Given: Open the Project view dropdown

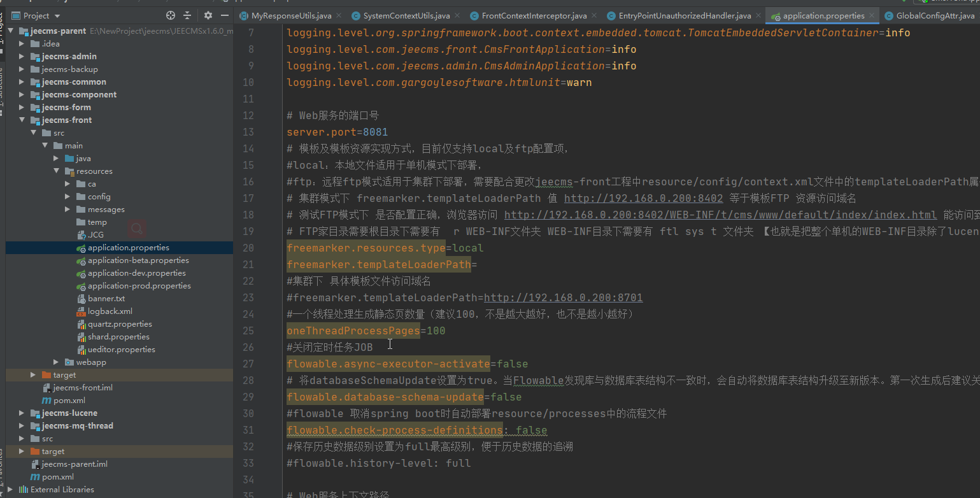Looking at the screenshot, I should tap(57, 16).
